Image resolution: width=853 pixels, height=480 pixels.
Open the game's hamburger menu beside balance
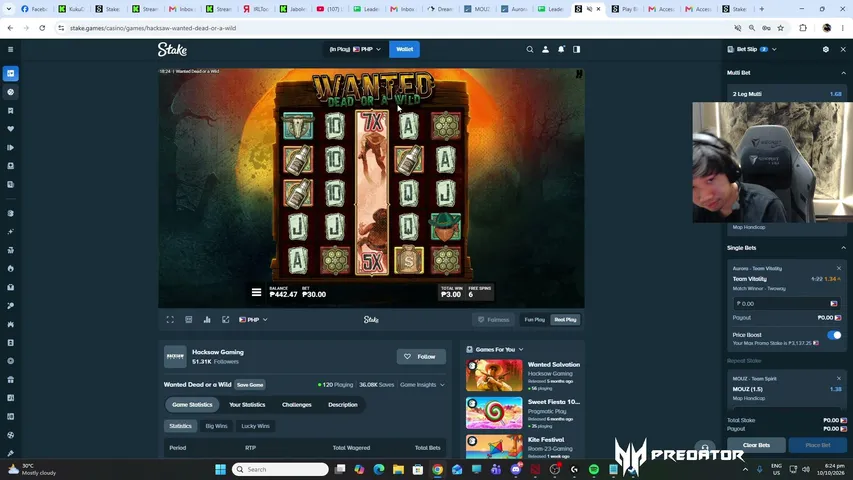[x=256, y=292]
